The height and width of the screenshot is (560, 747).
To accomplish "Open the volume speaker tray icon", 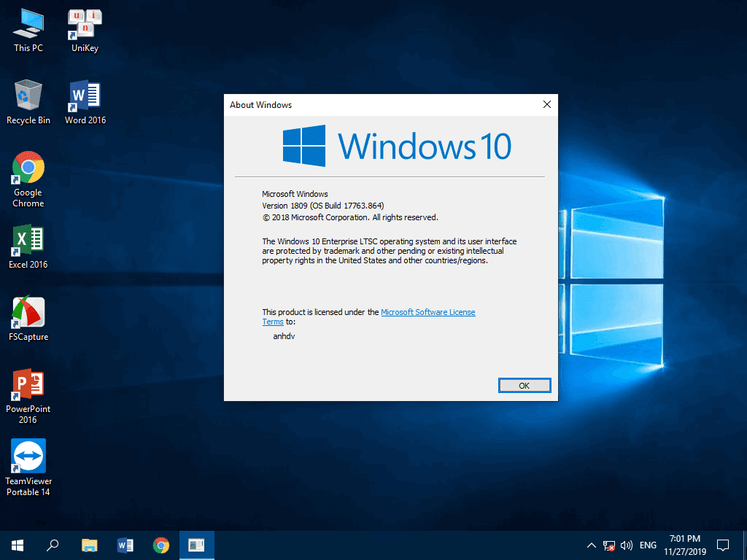I will click(x=627, y=545).
